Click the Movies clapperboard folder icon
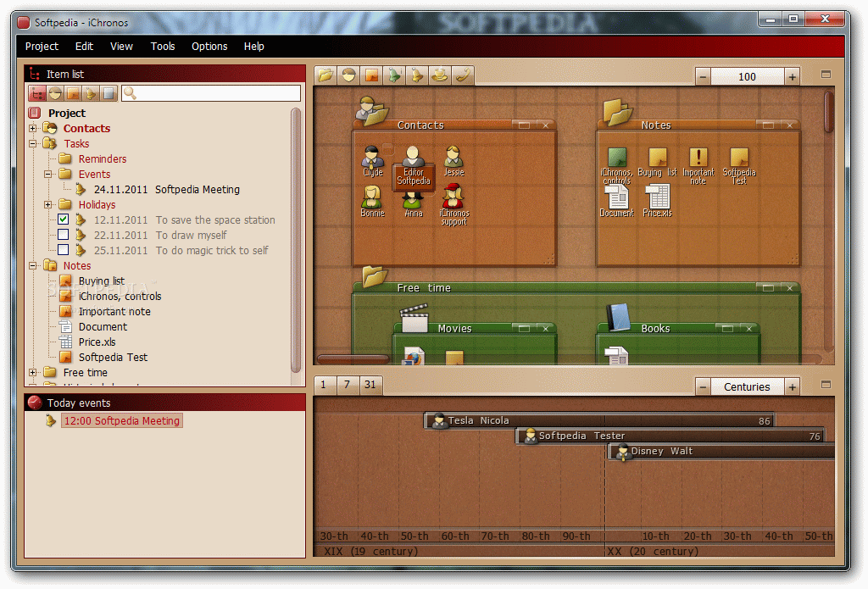 (415, 318)
